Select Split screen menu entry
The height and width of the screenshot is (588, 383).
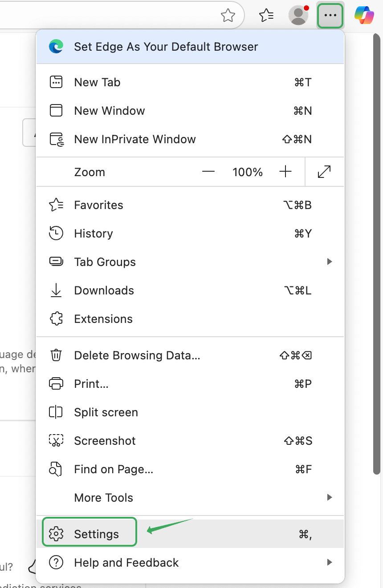[x=190, y=412]
